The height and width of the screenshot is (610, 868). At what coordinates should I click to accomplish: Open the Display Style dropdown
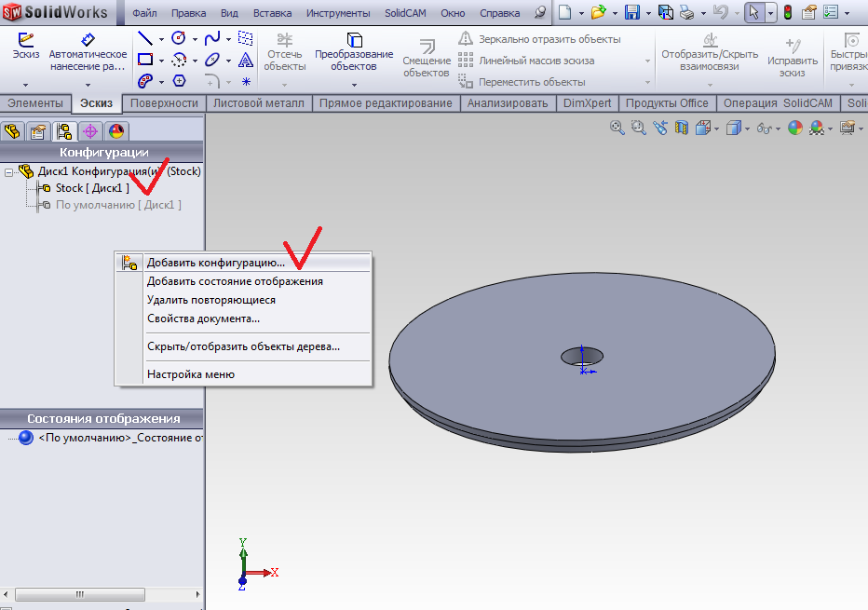[x=747, y=129]
